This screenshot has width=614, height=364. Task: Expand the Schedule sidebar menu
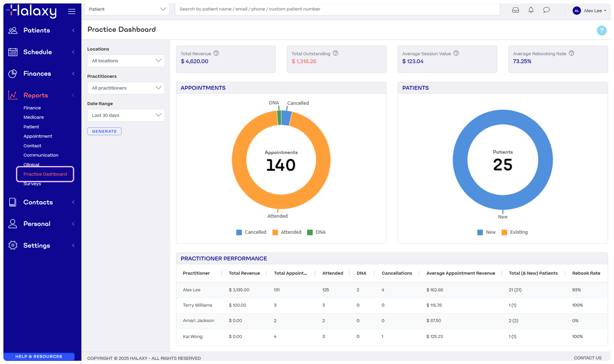(37, 52)
